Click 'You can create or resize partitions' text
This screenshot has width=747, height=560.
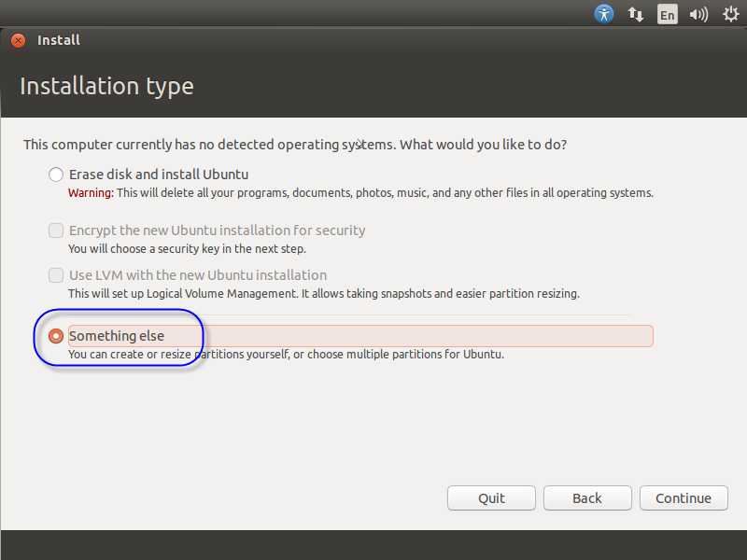(286, 355)
